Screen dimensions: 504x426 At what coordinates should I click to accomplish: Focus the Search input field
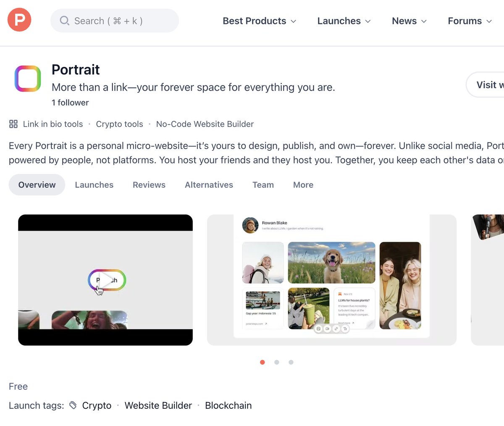click(x=115, y=21)
